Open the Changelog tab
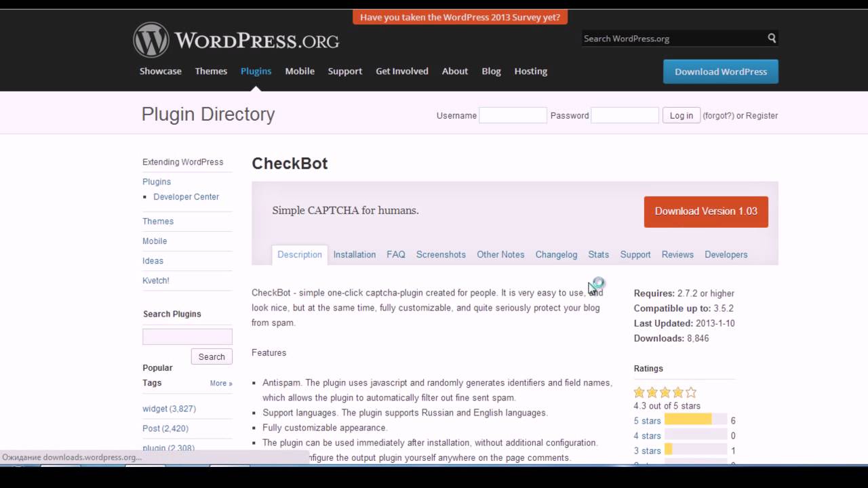Screen dimensions: 868x488 pos(556,255)
